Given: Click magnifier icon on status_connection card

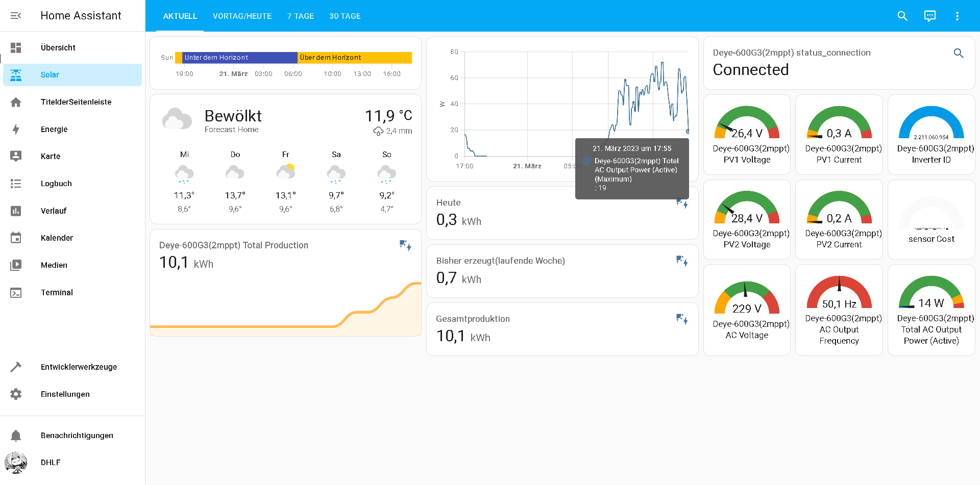Looking at the screenshot, I should 959,53.
